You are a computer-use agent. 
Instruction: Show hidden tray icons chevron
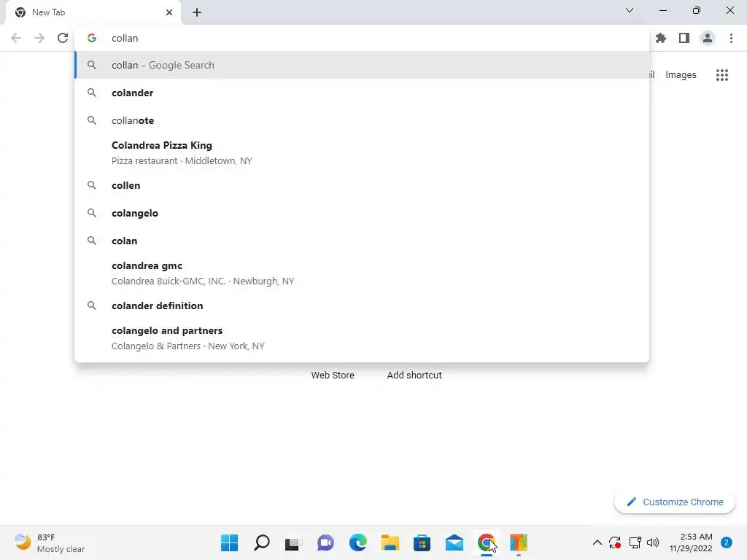tap(597, 542)
